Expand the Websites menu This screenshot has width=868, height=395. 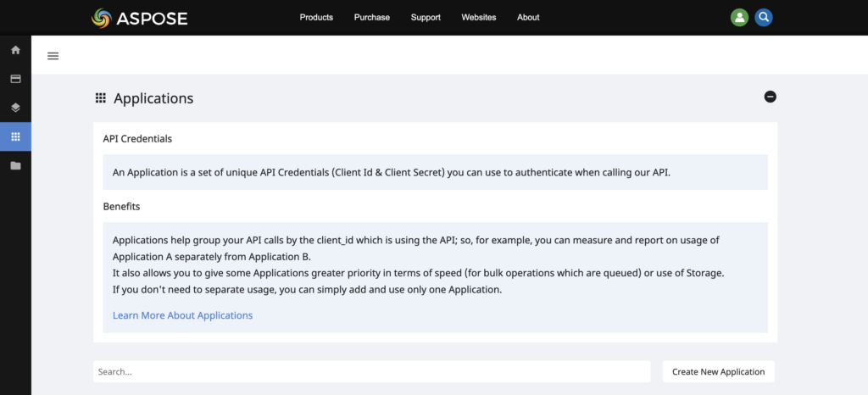point(479,17)
